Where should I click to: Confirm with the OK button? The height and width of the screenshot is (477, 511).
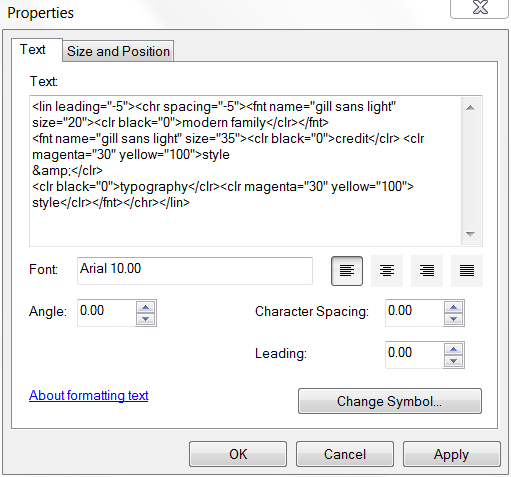pos(238,454)
